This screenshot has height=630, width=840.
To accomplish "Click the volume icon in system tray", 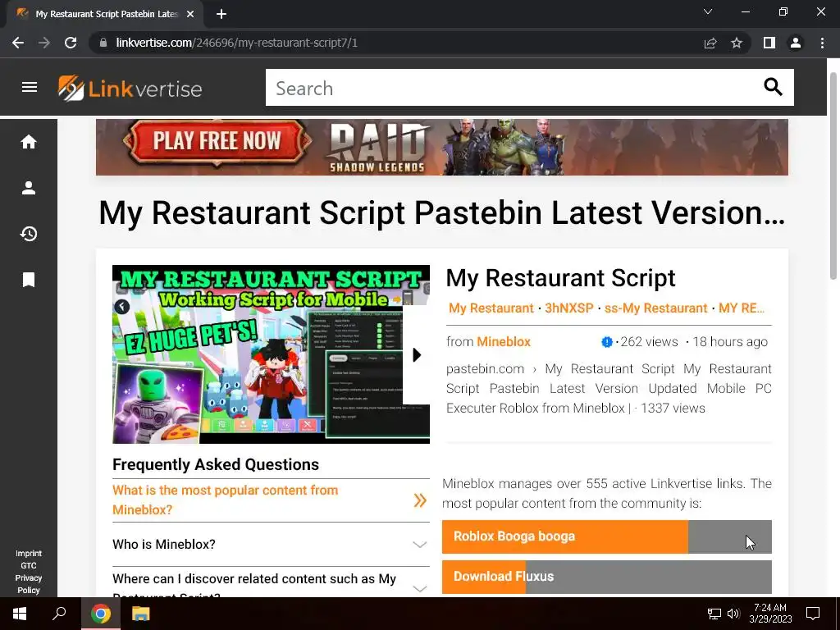I will click(733, 614).
